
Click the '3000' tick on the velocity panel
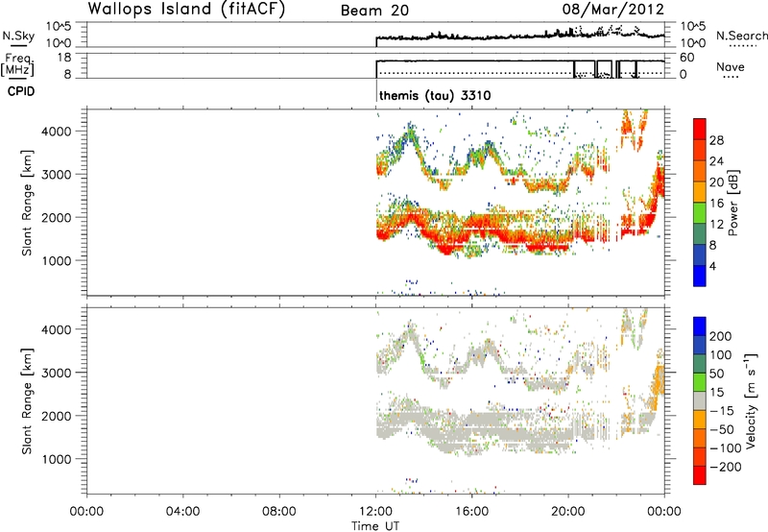point(57,373)
